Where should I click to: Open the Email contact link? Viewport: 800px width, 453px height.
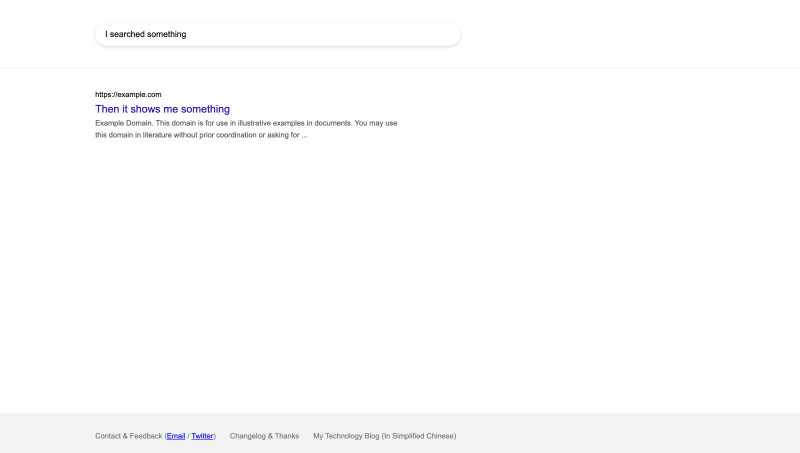[x=176, y=436]
